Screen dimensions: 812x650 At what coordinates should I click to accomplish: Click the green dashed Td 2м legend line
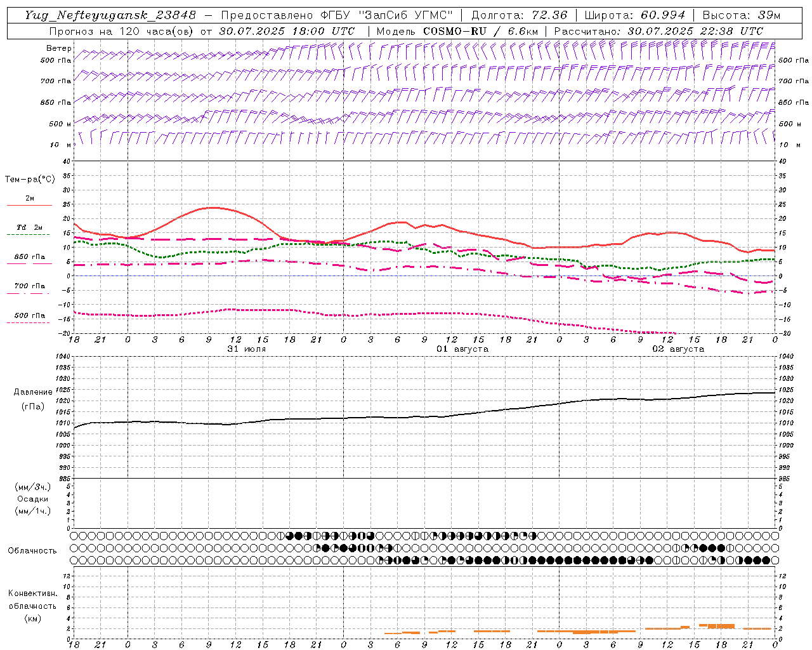pyautogui.click(x=29, y=235)
